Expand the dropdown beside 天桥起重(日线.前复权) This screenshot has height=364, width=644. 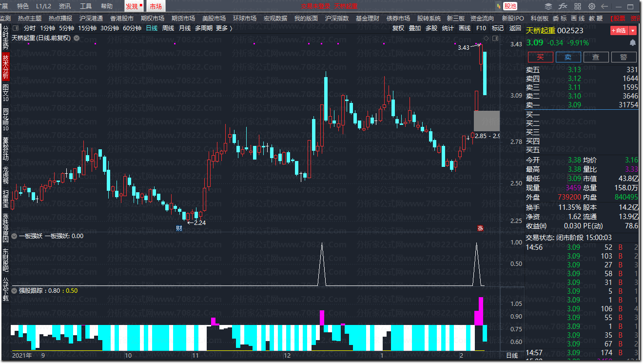[x=77, y=38]
